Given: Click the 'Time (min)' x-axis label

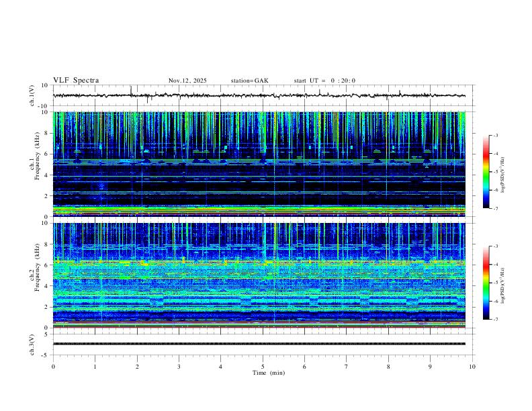Looking at the screenshot, I should pyautogui.click(x=269, y=373).
